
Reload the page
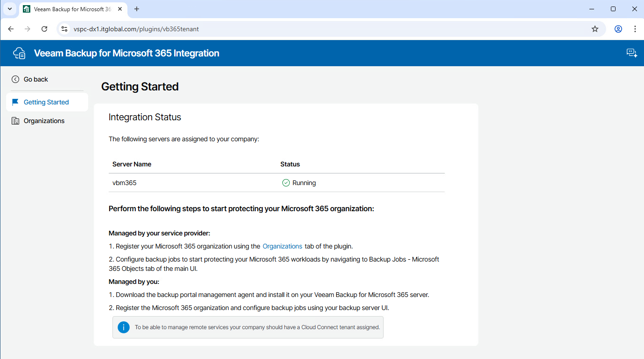pyautogui.click(x=44, y=29)
